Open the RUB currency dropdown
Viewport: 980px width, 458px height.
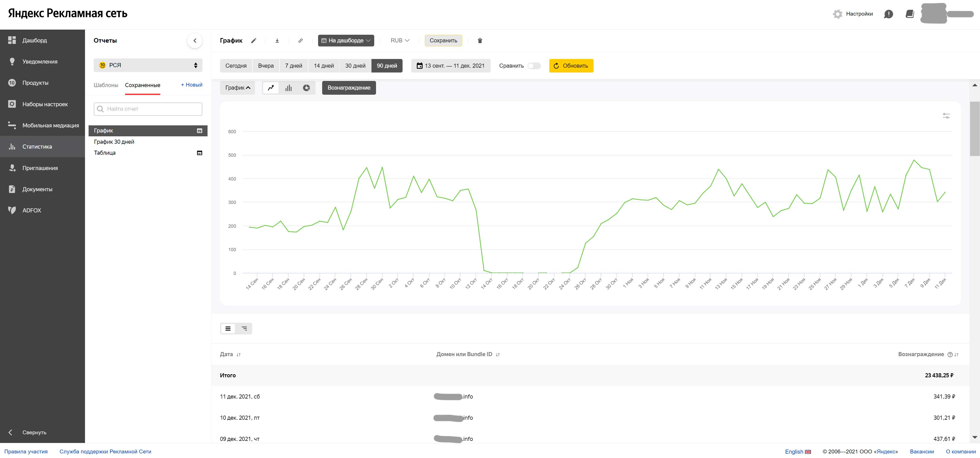click(400, 41)
